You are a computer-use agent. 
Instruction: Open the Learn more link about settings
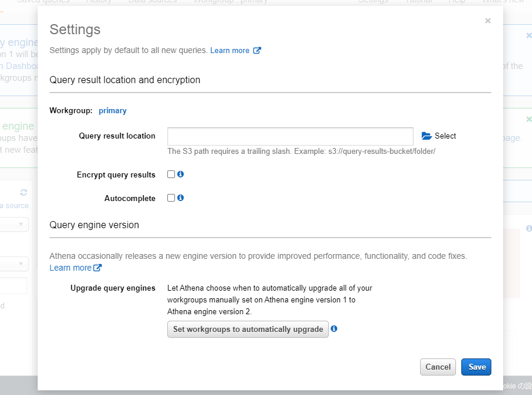point(230,51)
